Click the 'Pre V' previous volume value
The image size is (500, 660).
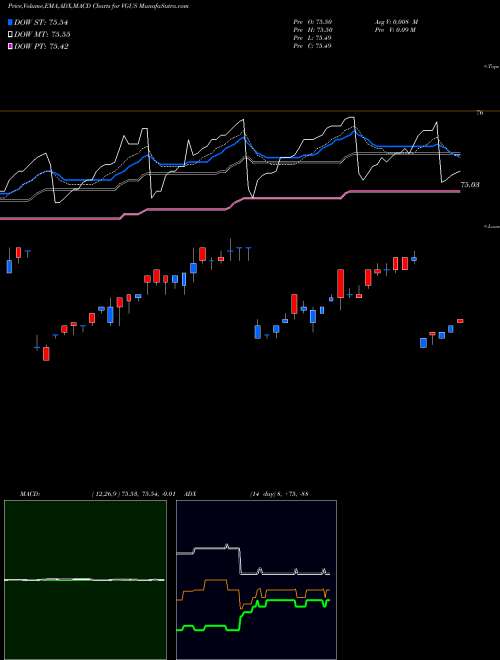(394, 30)
